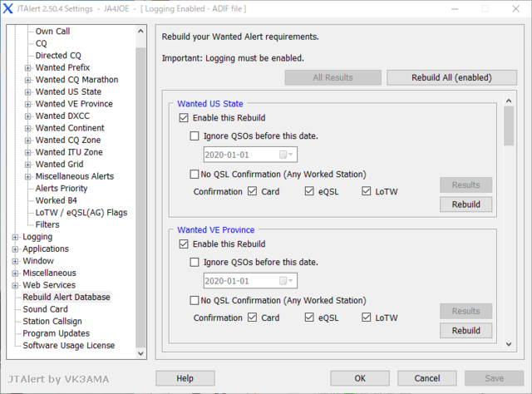Open Alerts Priority settings

[x=62, y=189]
